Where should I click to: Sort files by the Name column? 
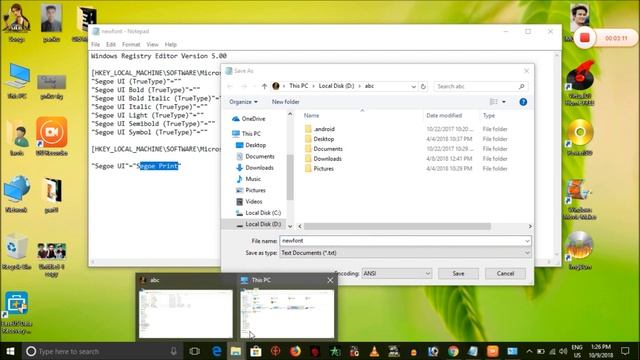pyautogui.click(x=311, y=116)
